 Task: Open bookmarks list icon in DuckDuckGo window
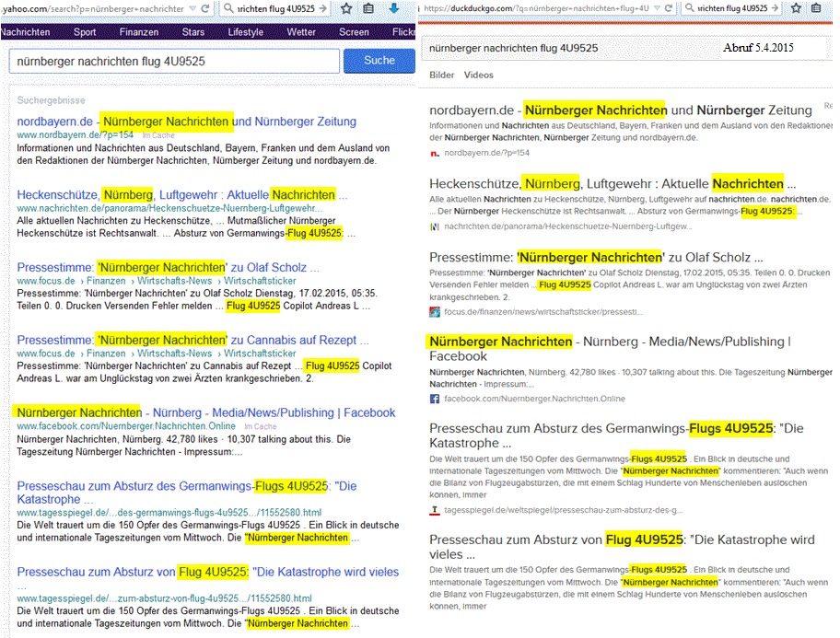click(816, 8)
